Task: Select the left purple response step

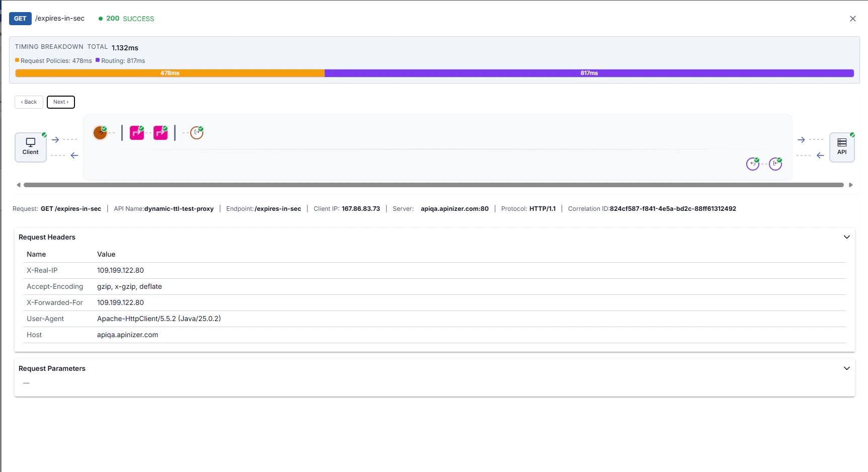Action: [x=753, y=164]
